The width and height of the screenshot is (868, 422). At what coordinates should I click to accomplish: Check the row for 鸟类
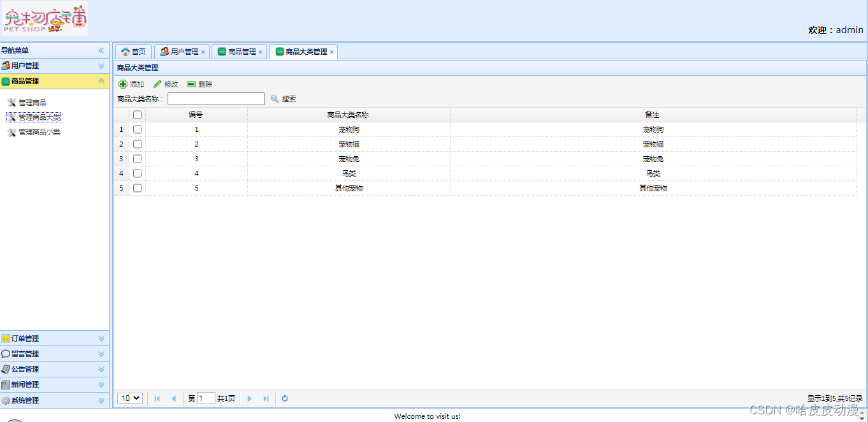pos(137,173)
